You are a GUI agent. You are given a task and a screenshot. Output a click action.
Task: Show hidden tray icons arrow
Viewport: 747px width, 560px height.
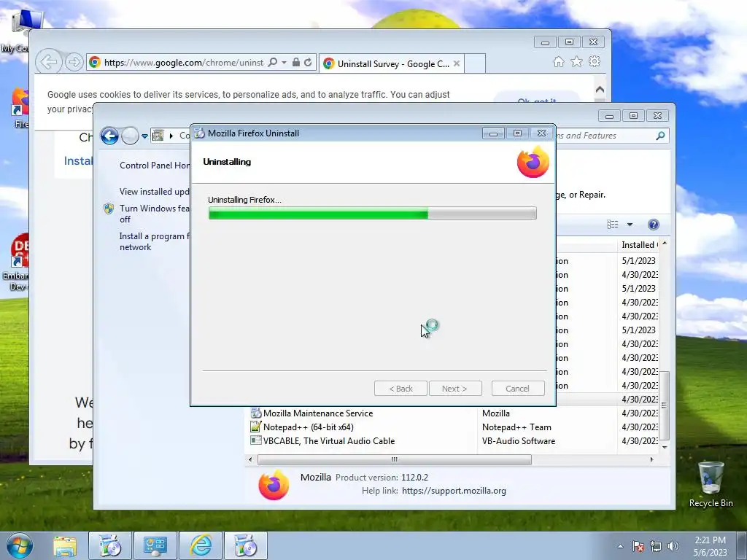620,546
